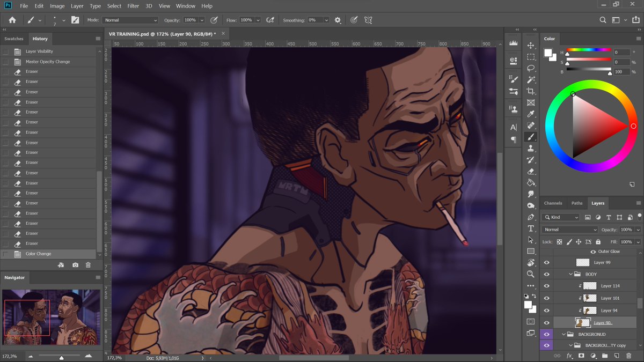
Task: Toggle lock transparent pixels
Action: pyautogui.click(x=559, y=242)
